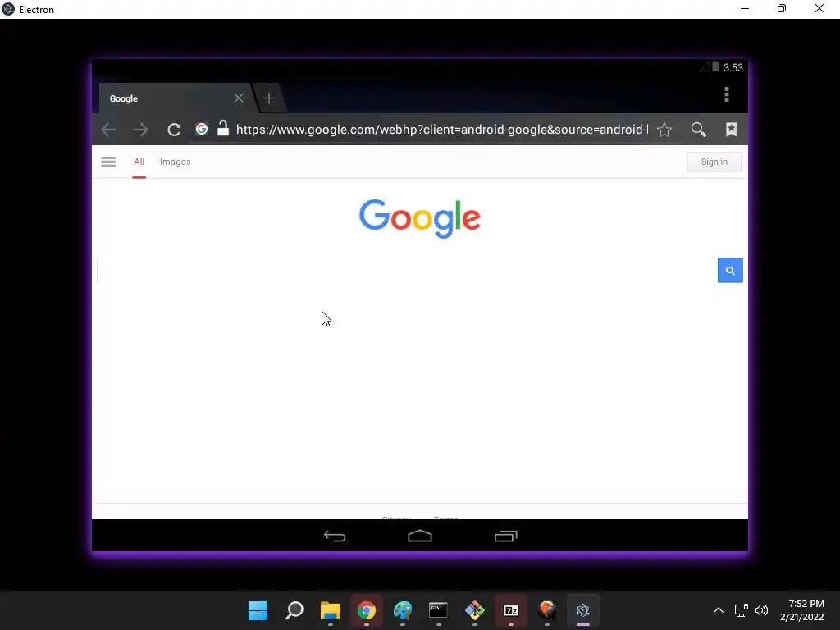Screen dimensions: 840x630
Task: Open the Google hamburger menu
Action: click(x=108, y=162)
